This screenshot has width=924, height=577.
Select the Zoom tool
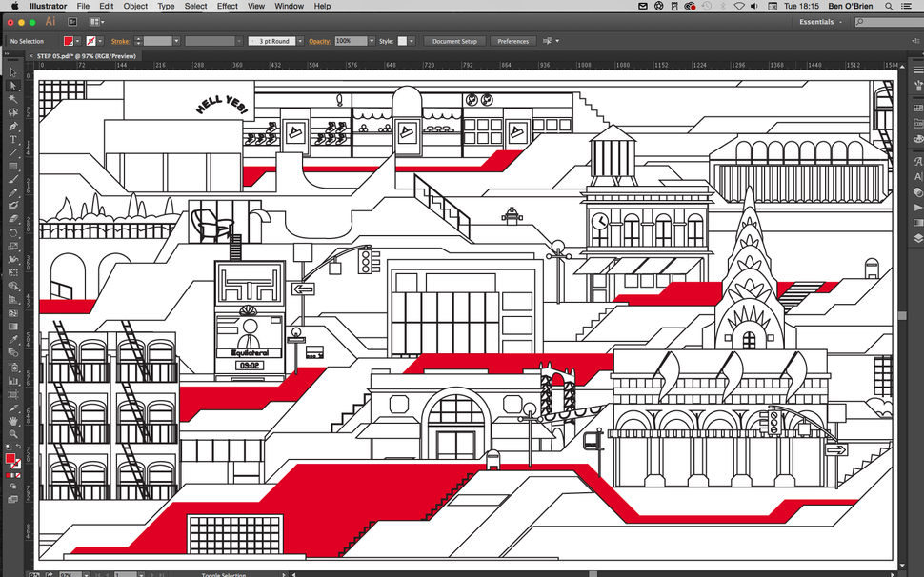click(x=12, y=433)
